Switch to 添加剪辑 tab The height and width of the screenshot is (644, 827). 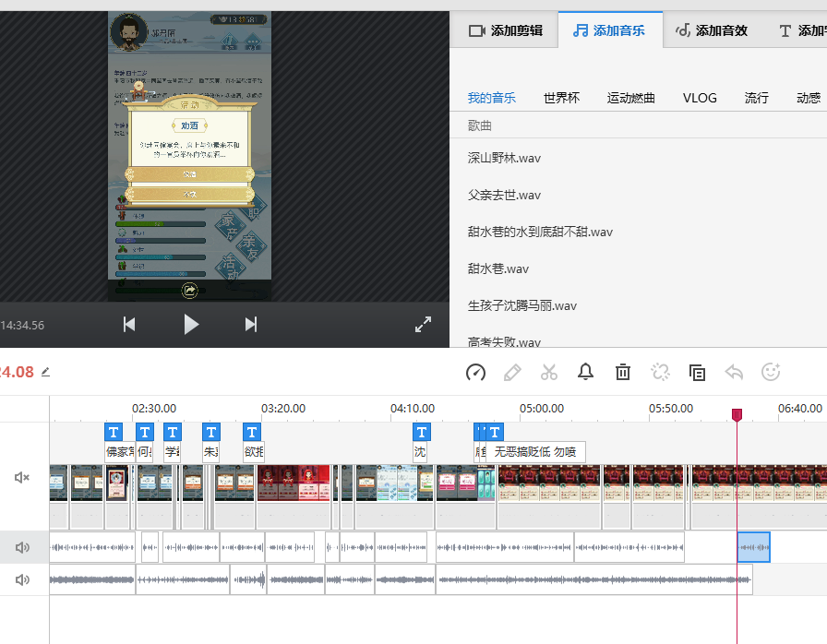[x=505, y=30]
